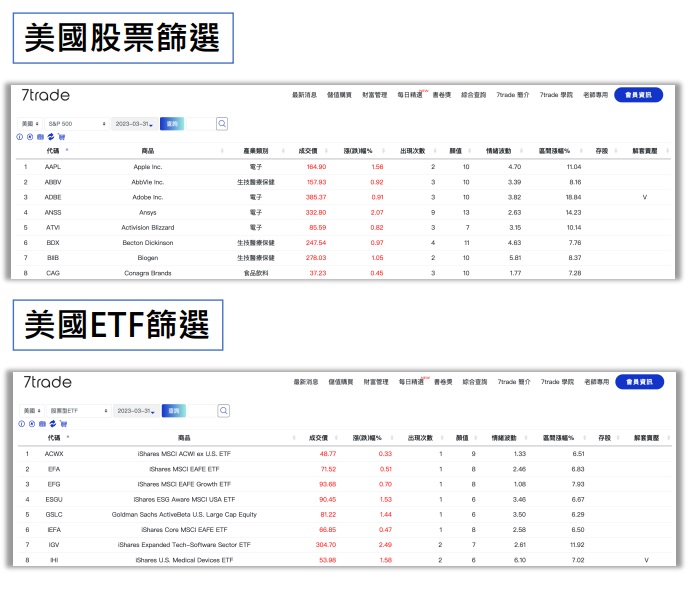Click search text field in upper stock screener
This screenshot has height=603, width=690.
[x=201, y=124]
